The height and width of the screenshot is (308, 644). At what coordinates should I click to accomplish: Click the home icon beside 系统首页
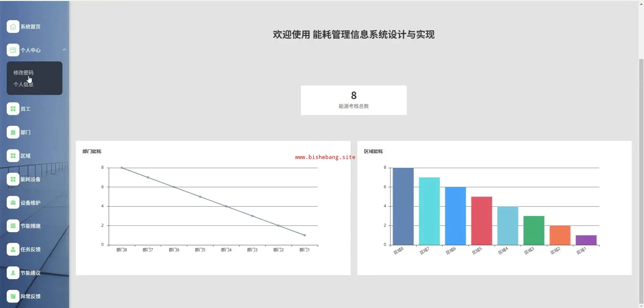tap(13, 27)
